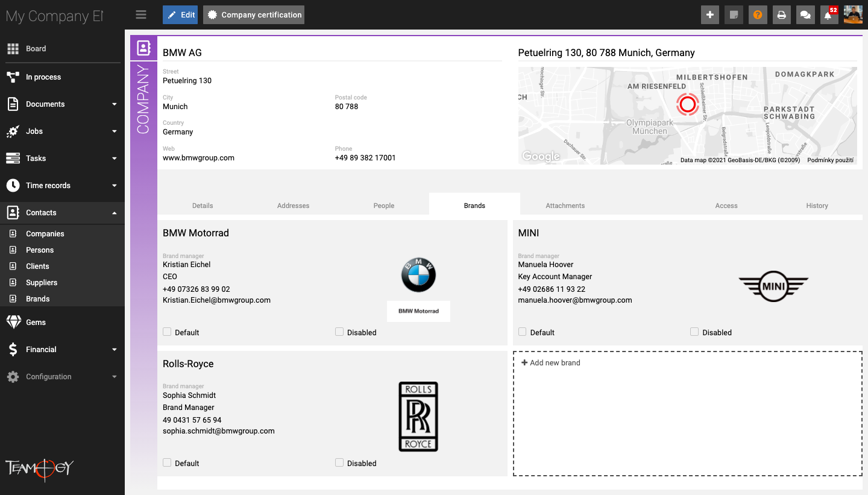This screenshot has height=495, width=868.
Task: Switch to the Details tab
Action: [203, 206]
